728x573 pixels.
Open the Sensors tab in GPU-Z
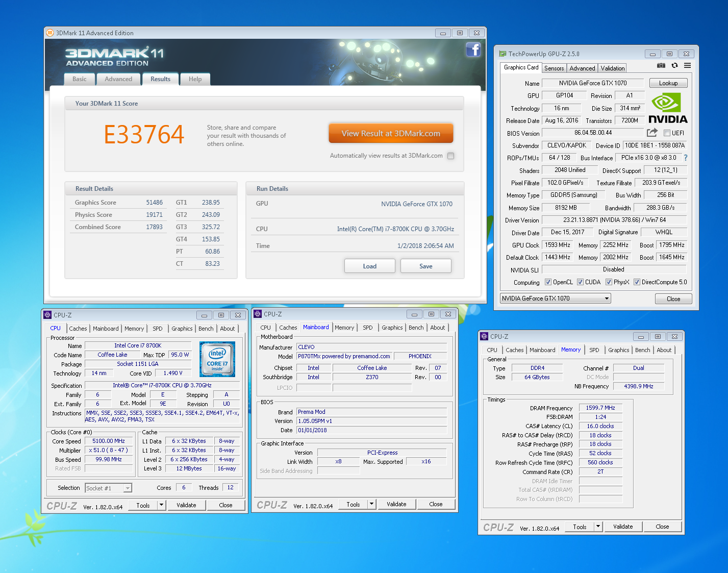pyautogui.click(x=554, y=68)
